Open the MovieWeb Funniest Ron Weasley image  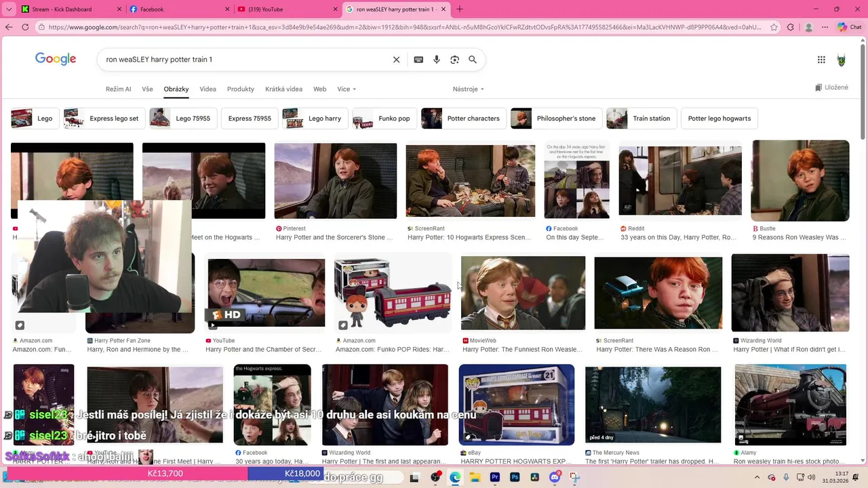coord(523,293)
